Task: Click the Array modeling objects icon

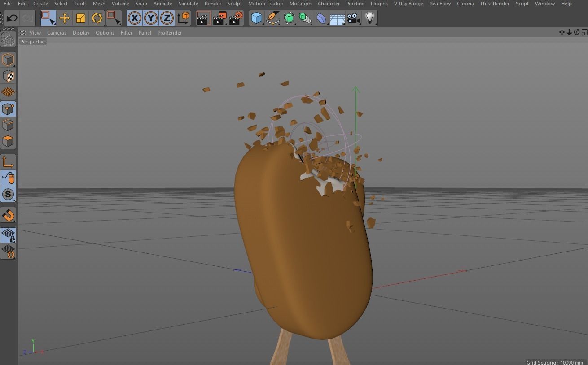Action: 305,18
